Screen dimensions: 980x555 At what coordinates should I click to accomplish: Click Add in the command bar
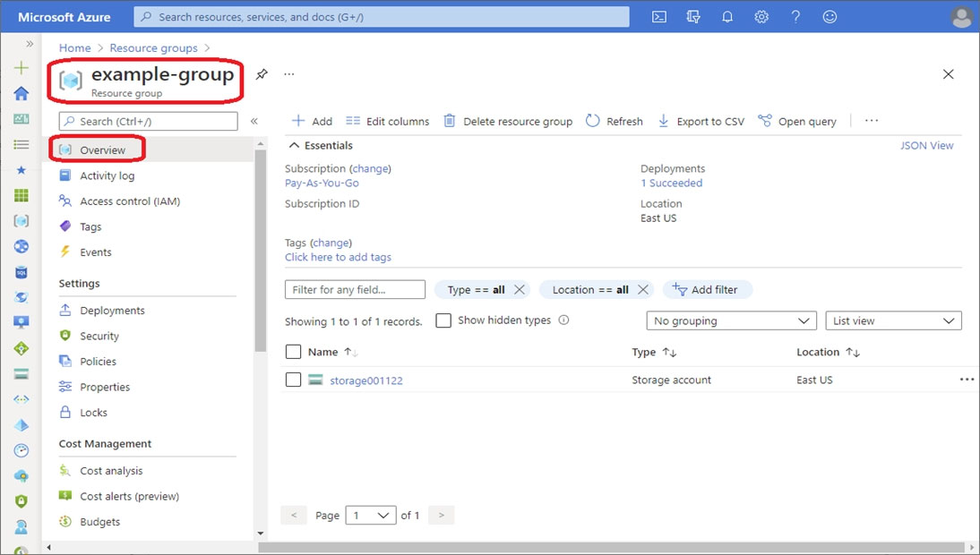coord(312,121)
